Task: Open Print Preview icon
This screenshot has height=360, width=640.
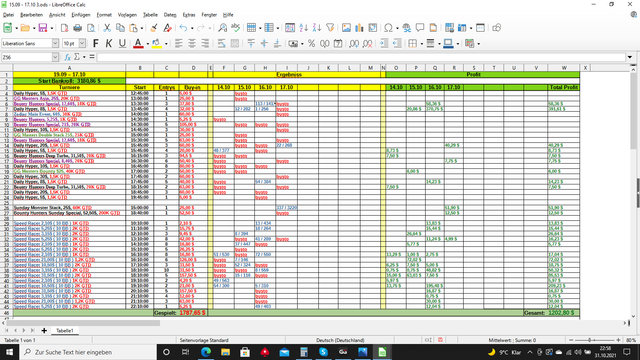Action: click(x=91, y=28)
